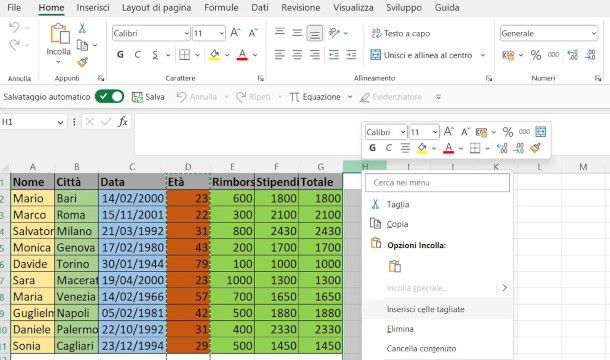610x360 pixels.
Task: Choose Taglia in context menu
Action: (x=437, y=204)
